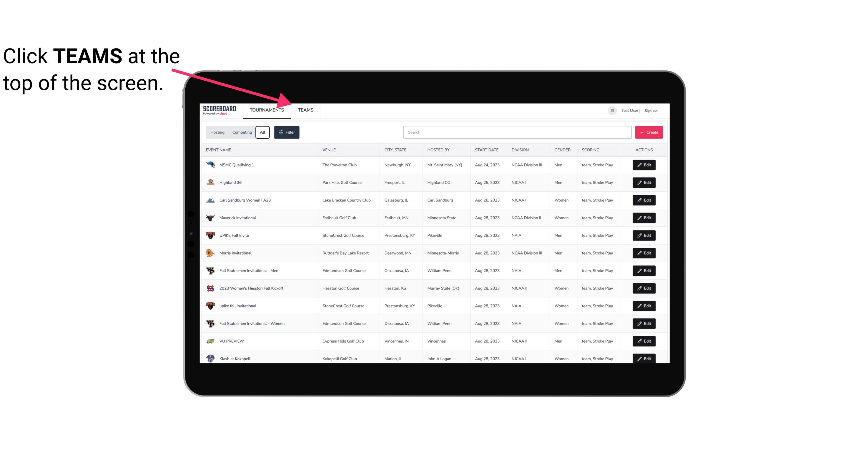The image size is (868, 467).
Task: Click the settings gear icon top right
Action: pos(611,110)
